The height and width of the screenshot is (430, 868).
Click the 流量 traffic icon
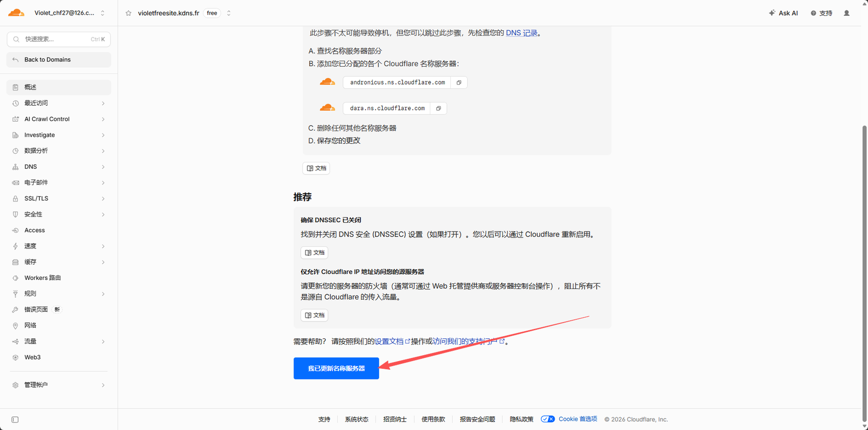click(15, 342)
